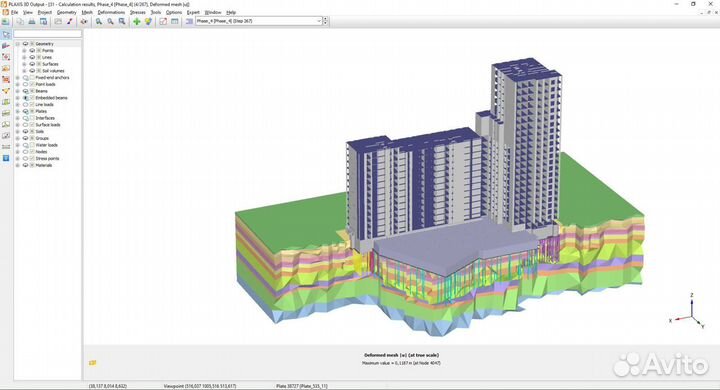Click step-up arrow beside phase dropdown
Viewport: 720px width, 390px height.
326,19
